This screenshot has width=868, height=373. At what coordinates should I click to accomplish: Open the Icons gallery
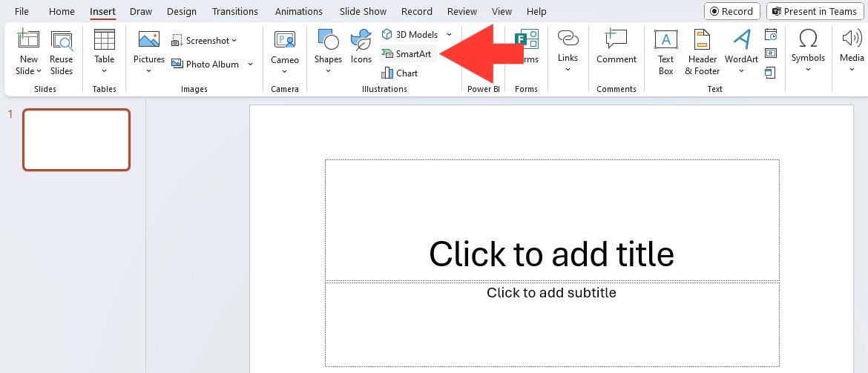pos(361,47)
